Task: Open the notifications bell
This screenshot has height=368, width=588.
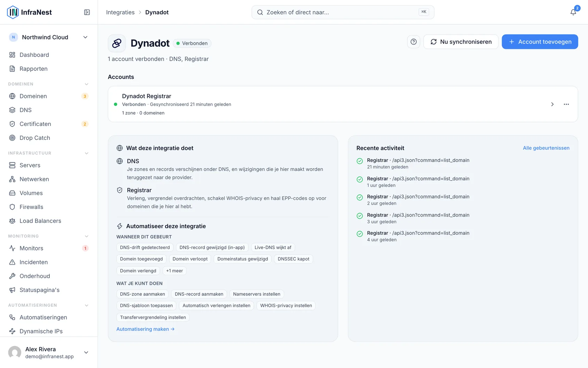Action: pos(573,12)
